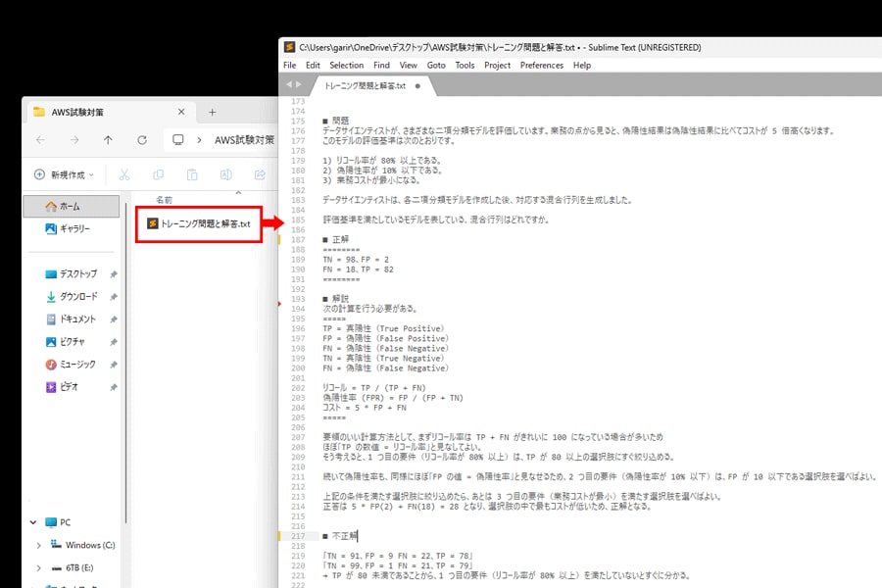Unpin デスクトップ using its pin icon
882x588 pixels.
[114, 274]
